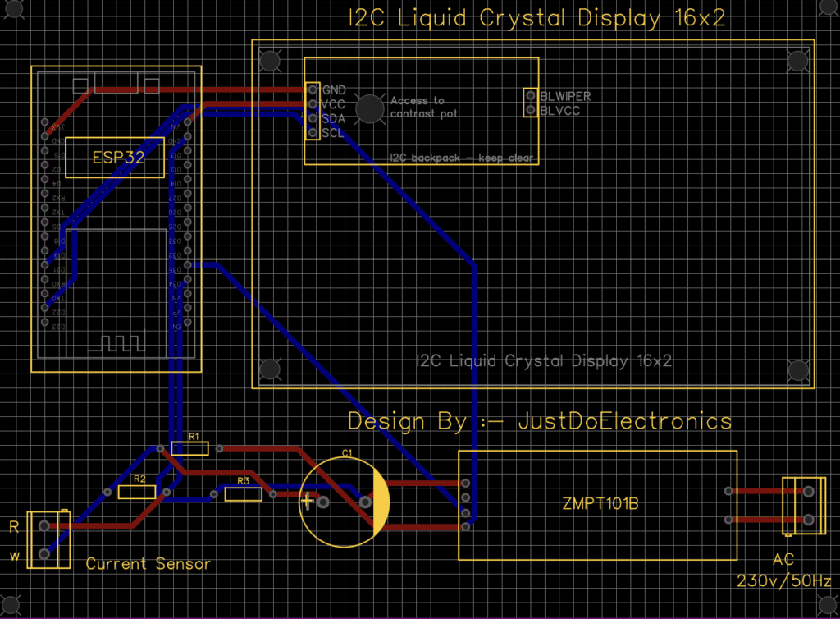This screenshot has height=619, width=840.
Task: Click the '230v/50Hz' text
Action: coord(783,581)
